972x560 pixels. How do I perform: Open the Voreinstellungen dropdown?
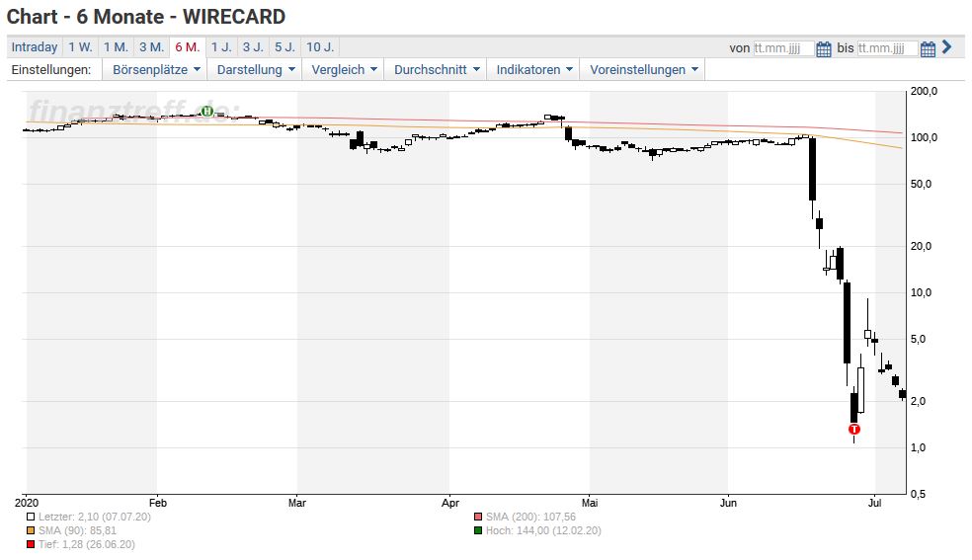click(x=643, y=69)
